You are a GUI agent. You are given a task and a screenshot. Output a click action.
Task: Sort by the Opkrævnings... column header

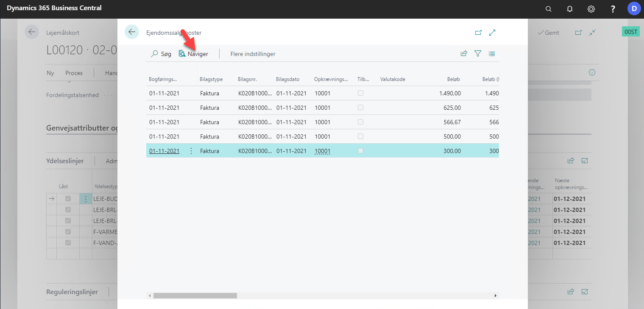tap(331, 79)
